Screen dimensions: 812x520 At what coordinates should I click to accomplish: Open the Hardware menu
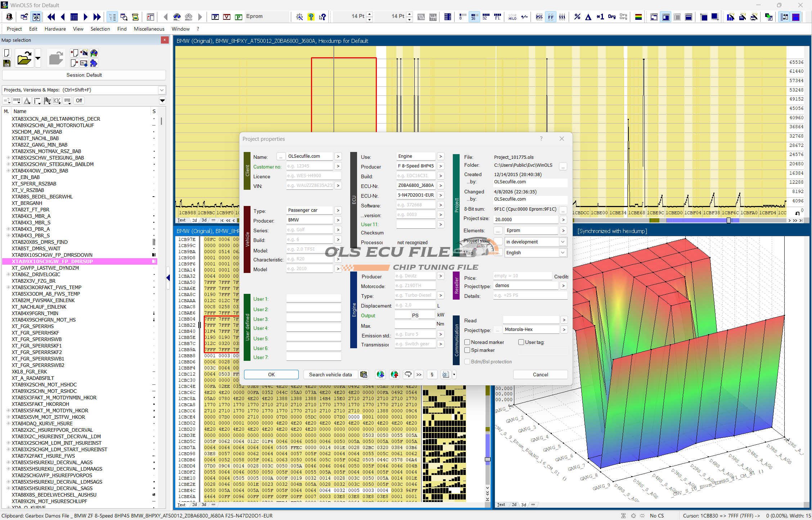[55, 29]
